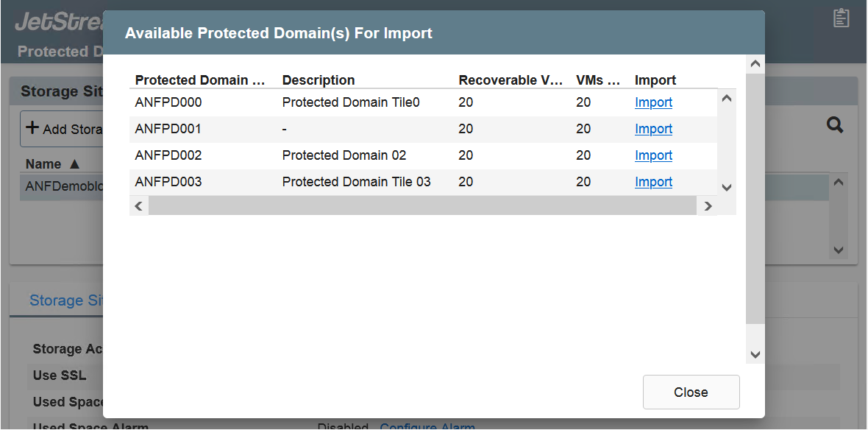Screen dimensions: 868x430
Task: Select the ANFPD002 row
Action: pyautogui.click(x=344, y=155)
